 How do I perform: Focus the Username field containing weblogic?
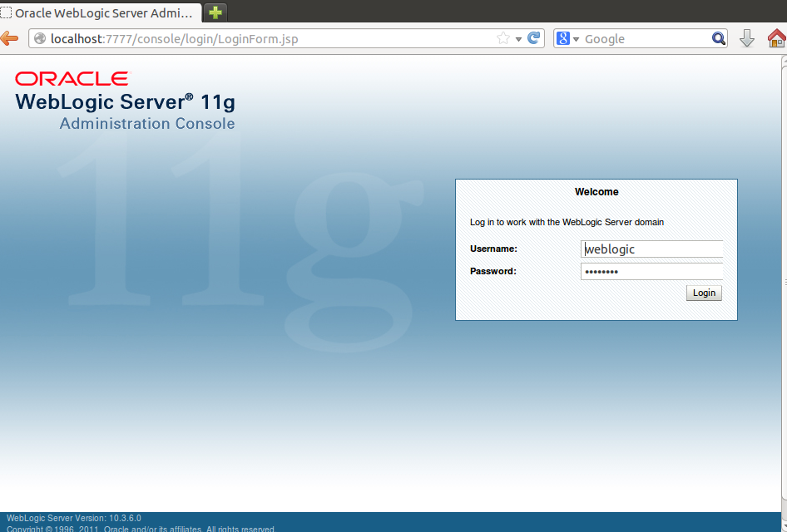[x=651, y=249]
